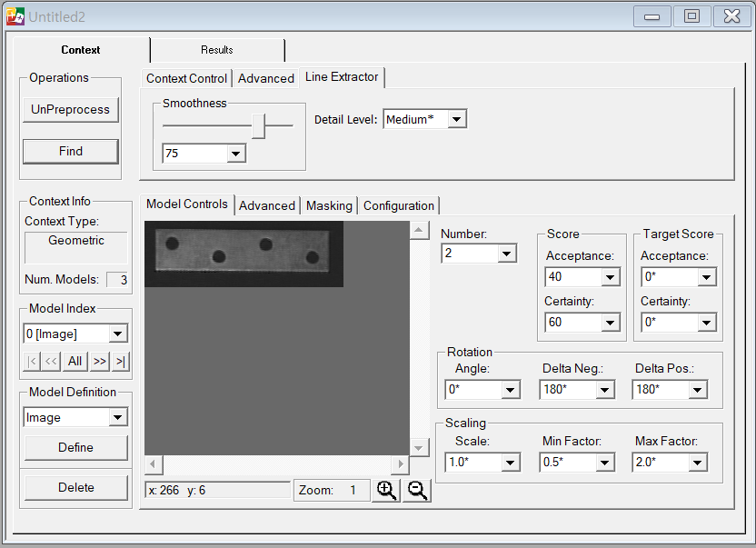The image size is (756, 548).
Task: Click the Zoom value 1
Action: (x=353, y=491)
